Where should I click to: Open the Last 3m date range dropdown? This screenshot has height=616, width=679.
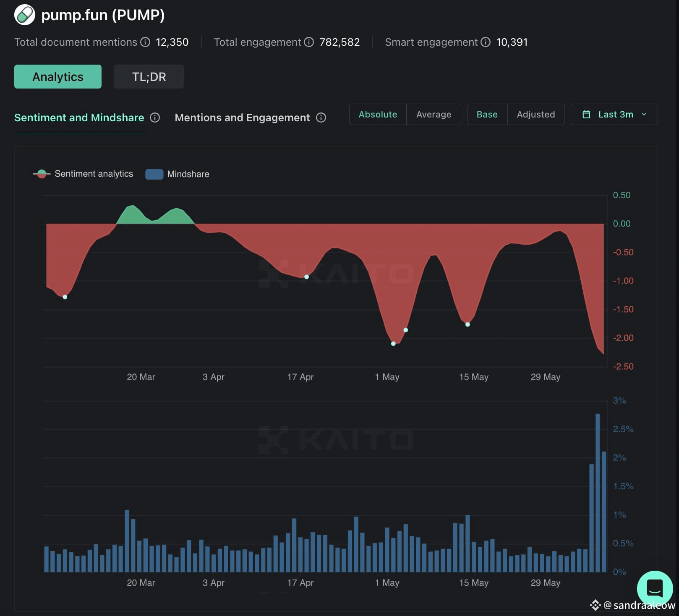(x=614, y=114)
